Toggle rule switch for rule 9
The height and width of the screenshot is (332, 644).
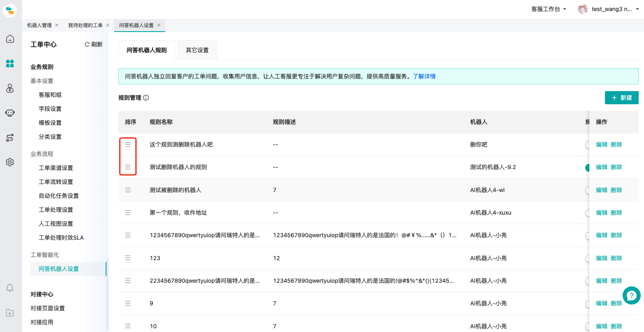[587, 303]
